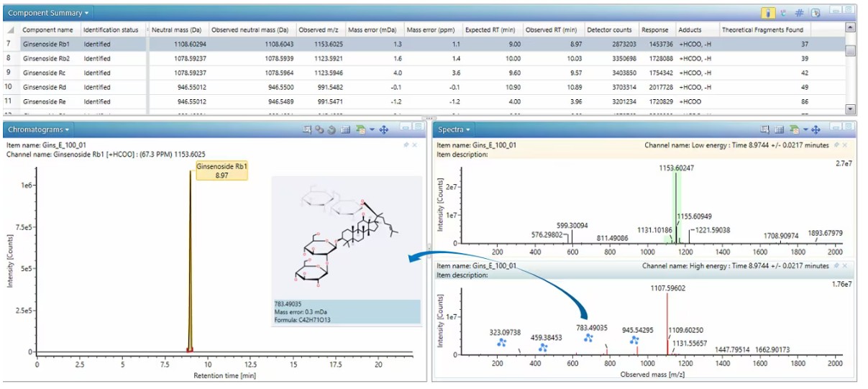Click the four-arrow move icon in Chromatograms panel
Screen dimensions: 868x389
[383, 129]
